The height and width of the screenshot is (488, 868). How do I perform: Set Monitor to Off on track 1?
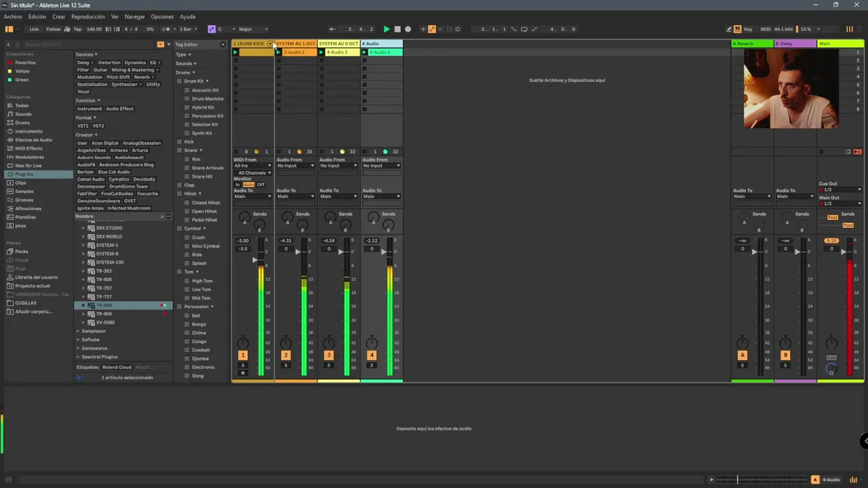261,185
